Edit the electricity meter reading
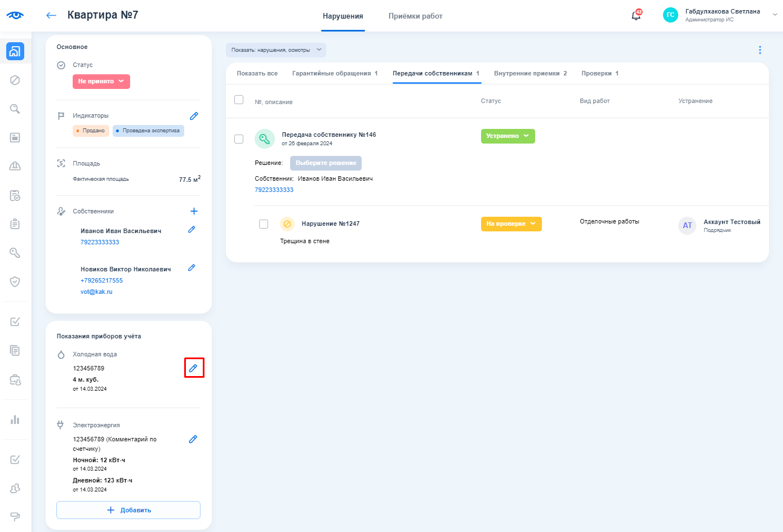This screenshot has width=783, height=532. 193,439
